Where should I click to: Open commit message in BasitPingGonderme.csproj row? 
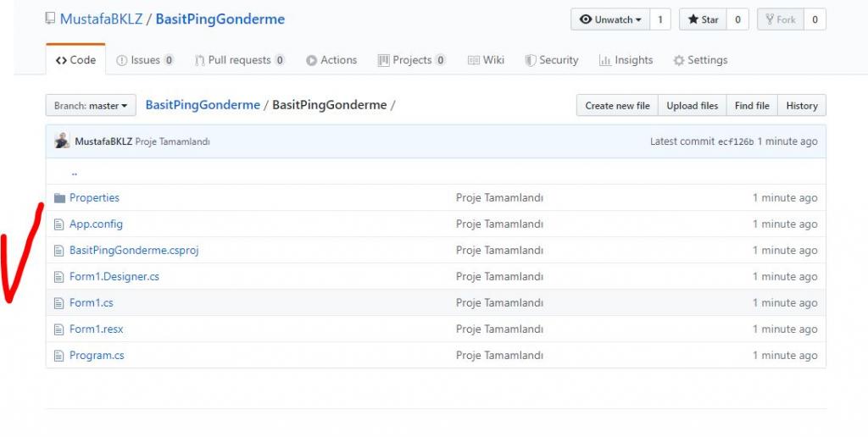[x=499, y=250]
